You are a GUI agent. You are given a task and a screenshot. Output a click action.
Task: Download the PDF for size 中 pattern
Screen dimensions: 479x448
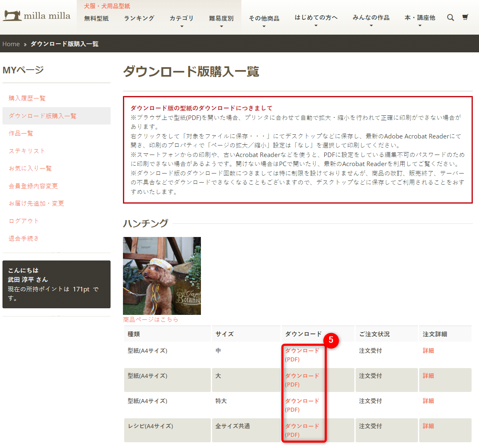302,354
